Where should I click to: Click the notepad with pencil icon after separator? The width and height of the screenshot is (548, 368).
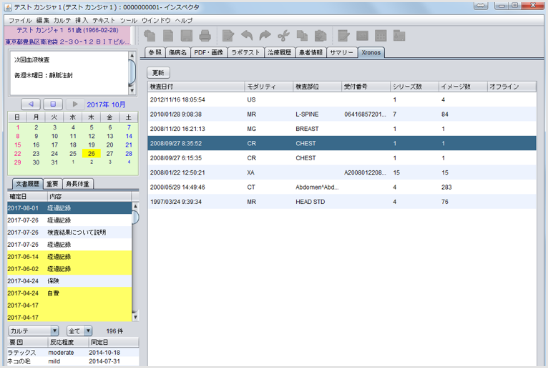pyautogui.click(x=344, y=36)
